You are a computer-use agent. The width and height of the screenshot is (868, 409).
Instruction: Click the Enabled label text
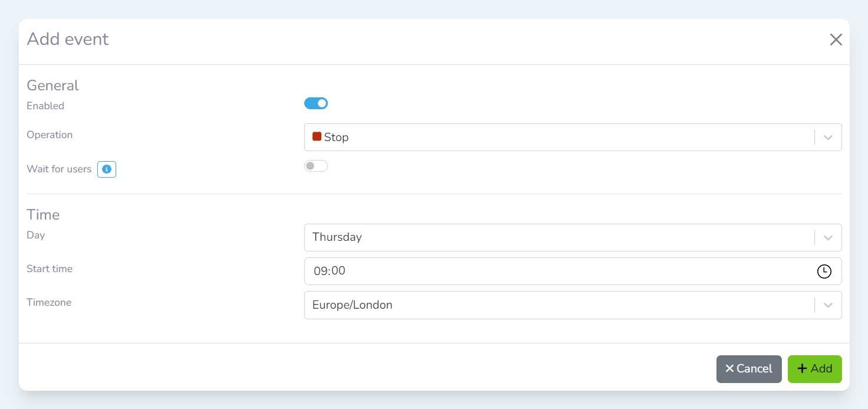45,106
